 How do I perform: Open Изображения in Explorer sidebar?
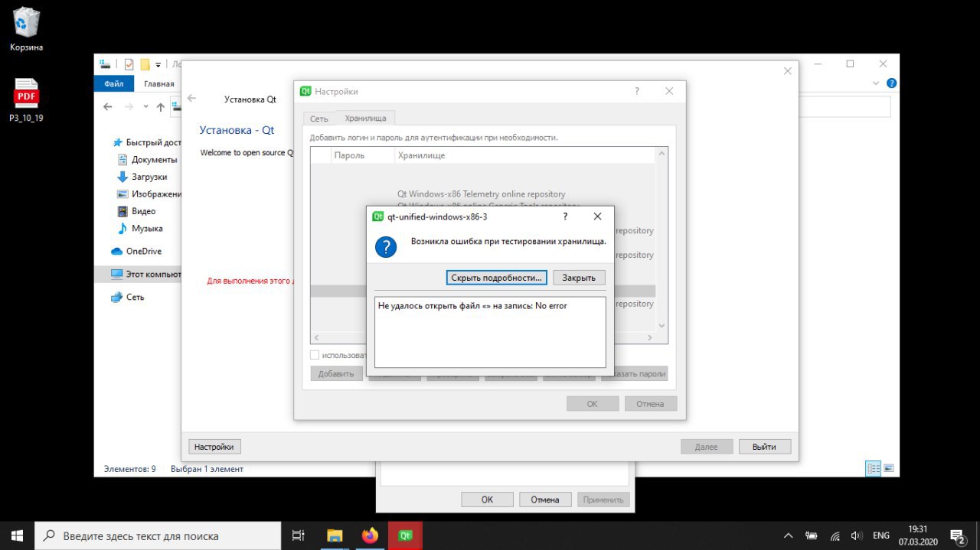(x=149, y=194)
